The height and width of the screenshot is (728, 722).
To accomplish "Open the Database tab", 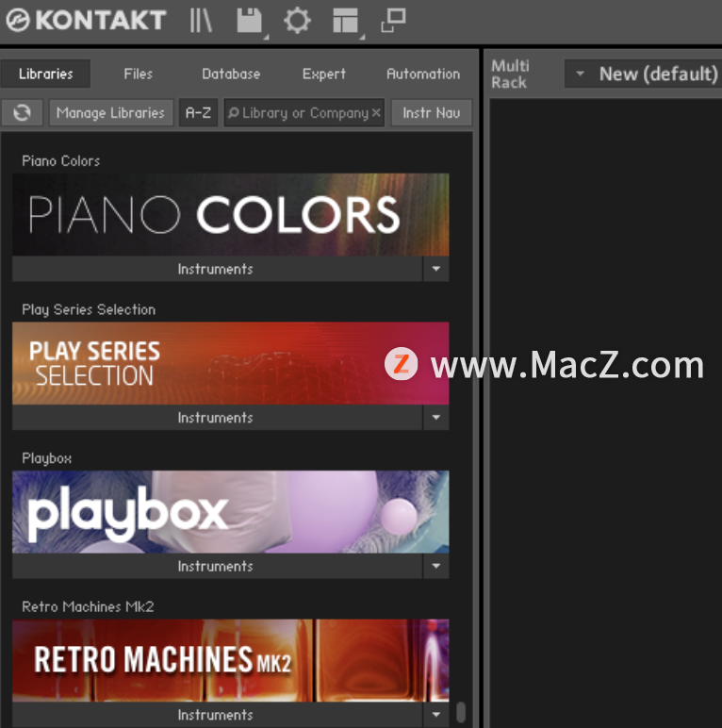I will point(231,74).
